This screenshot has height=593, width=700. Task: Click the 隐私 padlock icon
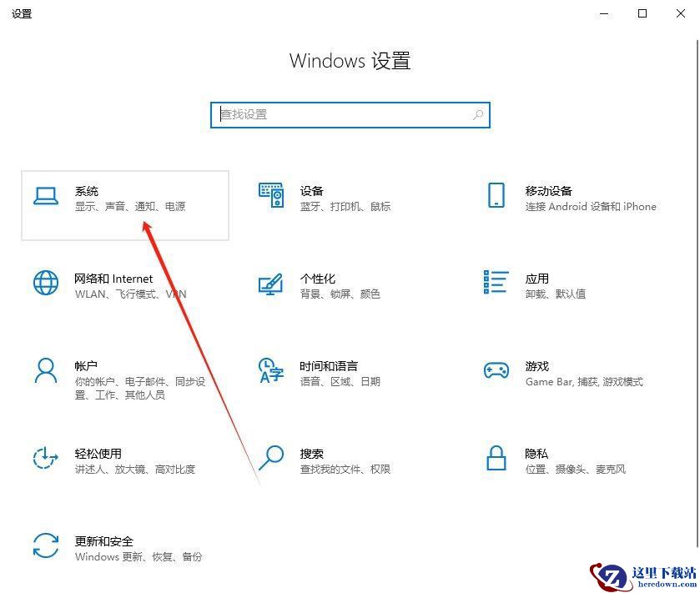[x=496, y=458]
